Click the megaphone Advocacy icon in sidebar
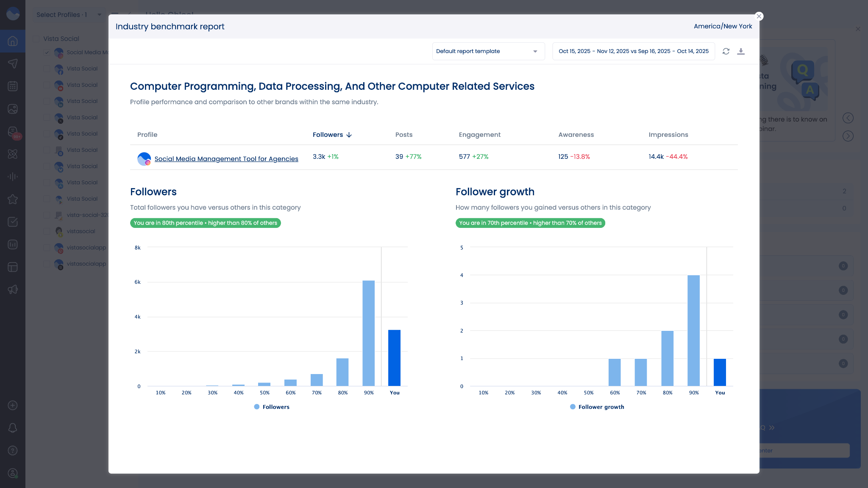 pos(13,289)
